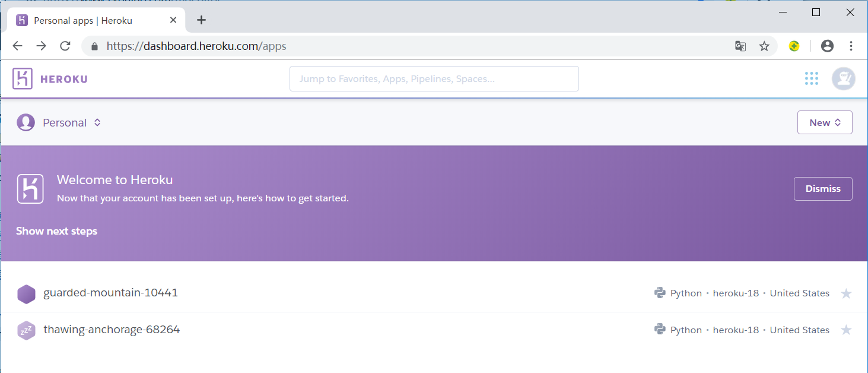Click the browser address bar URL

click(x=196, y=46)
